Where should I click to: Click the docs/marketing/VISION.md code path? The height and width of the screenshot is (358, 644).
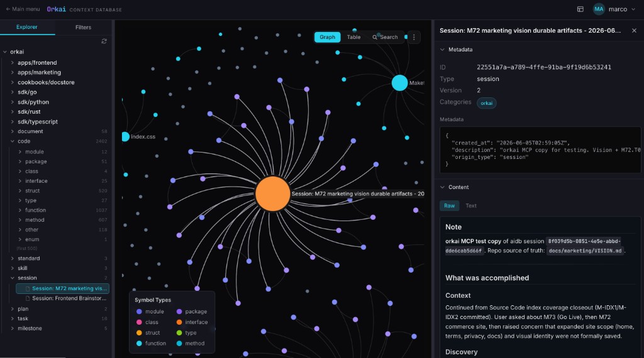point(585,251)
